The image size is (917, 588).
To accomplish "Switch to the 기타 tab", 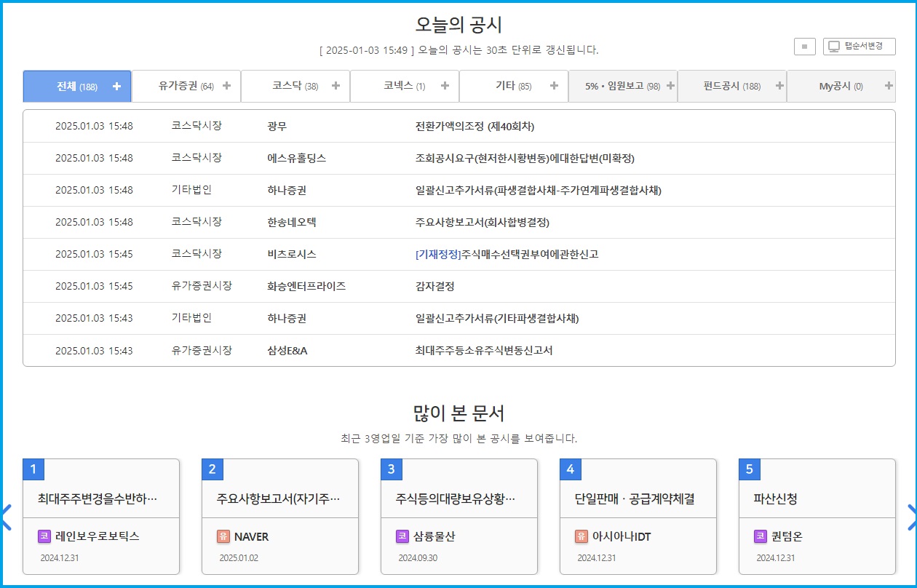I will [513, 85].
